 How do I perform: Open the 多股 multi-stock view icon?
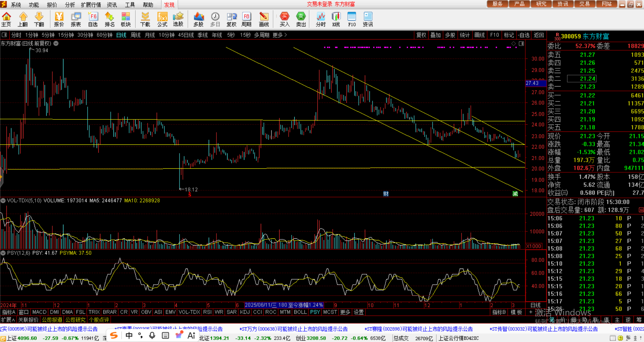click(x=199, y=19)
